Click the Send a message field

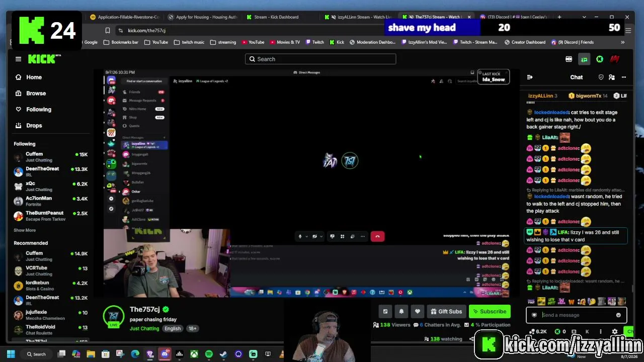pos(577,315)
